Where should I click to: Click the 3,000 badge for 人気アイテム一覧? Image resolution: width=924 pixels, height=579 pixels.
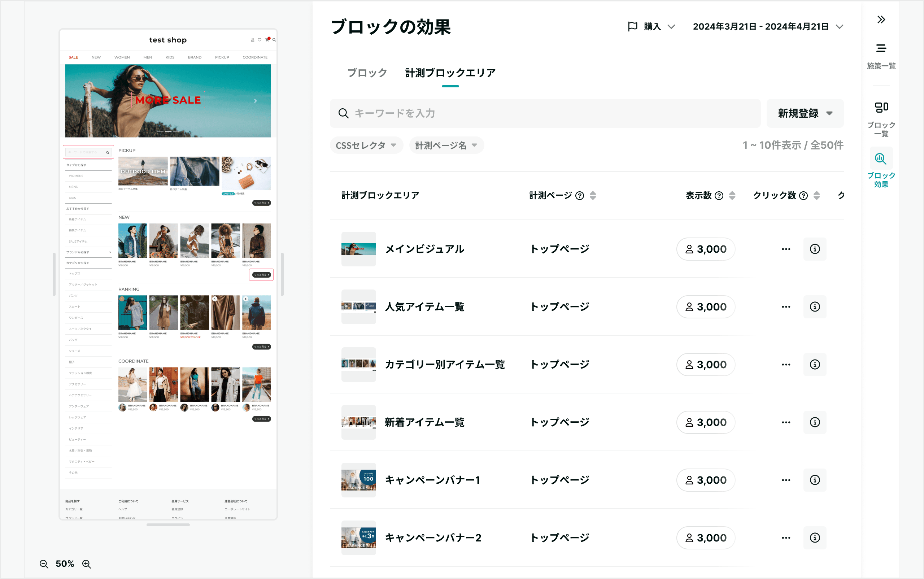point(706,307)
